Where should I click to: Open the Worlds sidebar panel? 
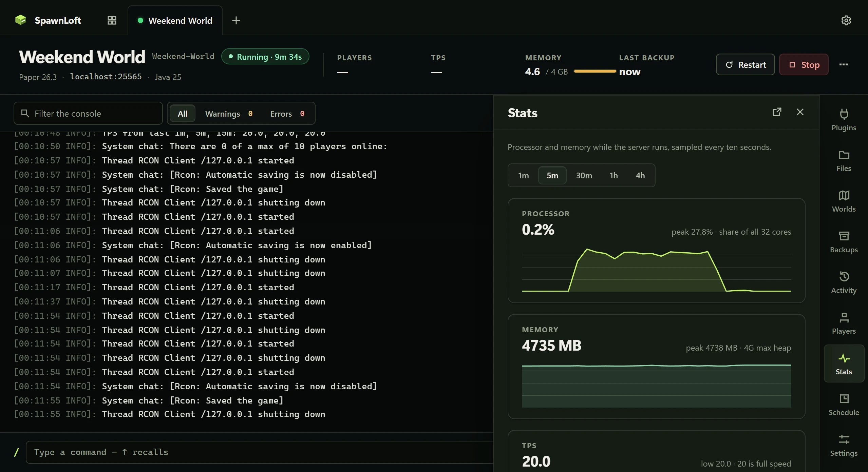pyautogui.click(x=844, y=201)
